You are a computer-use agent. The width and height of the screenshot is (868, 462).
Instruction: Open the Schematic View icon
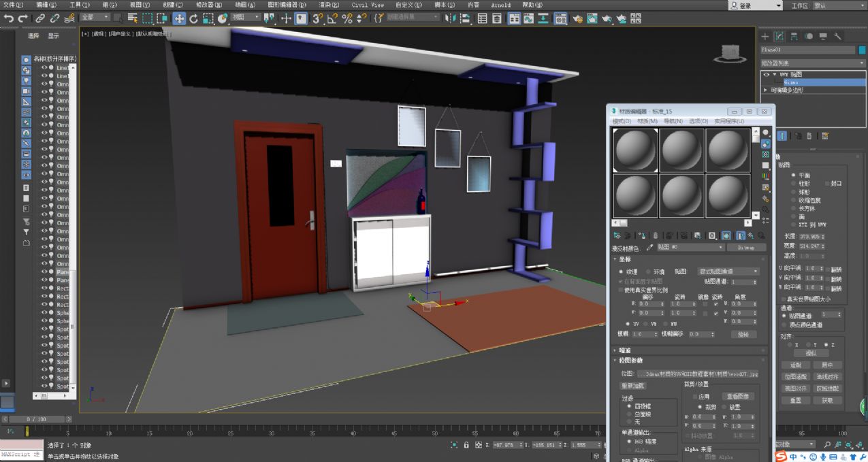[543, 18]
